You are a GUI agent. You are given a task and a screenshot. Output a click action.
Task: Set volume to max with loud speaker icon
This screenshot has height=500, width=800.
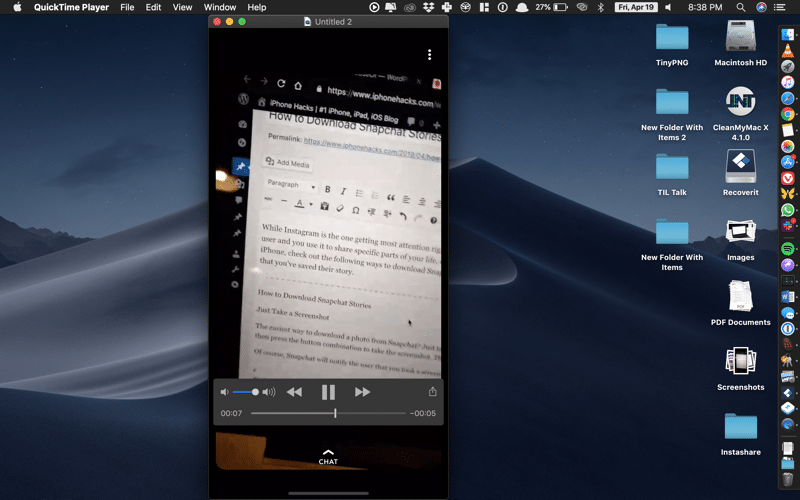(x=268, y=392)
